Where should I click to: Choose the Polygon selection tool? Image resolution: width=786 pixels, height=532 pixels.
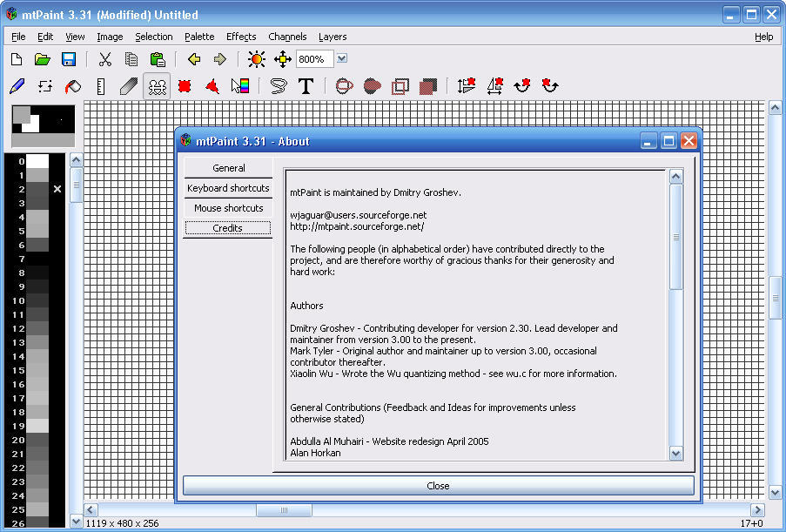[212, 86]
